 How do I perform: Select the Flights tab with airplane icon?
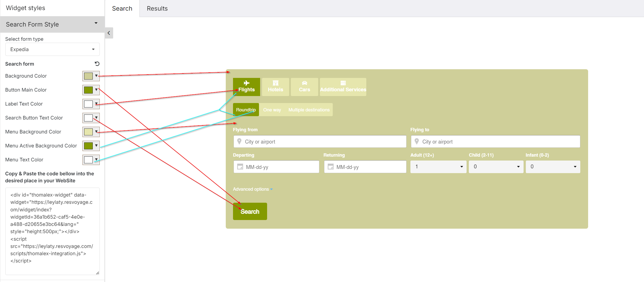tap(246, 87)
